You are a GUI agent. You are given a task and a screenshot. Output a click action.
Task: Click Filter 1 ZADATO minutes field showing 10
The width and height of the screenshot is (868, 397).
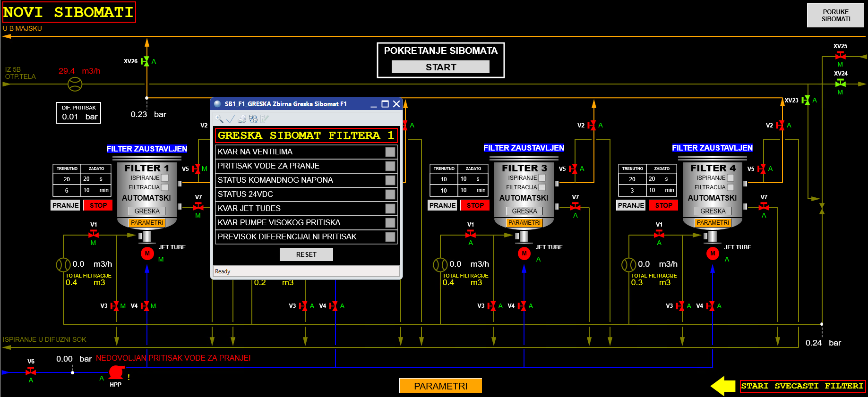click(96, 190)
